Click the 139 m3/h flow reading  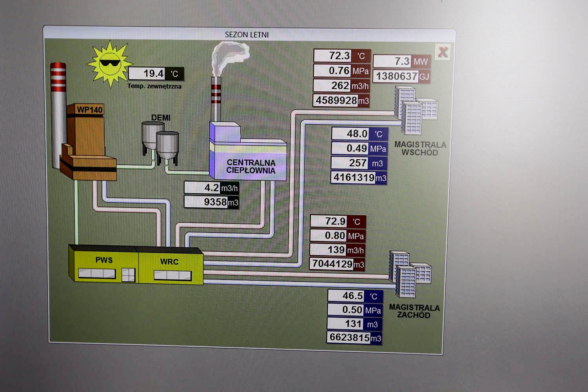point(338,250)
